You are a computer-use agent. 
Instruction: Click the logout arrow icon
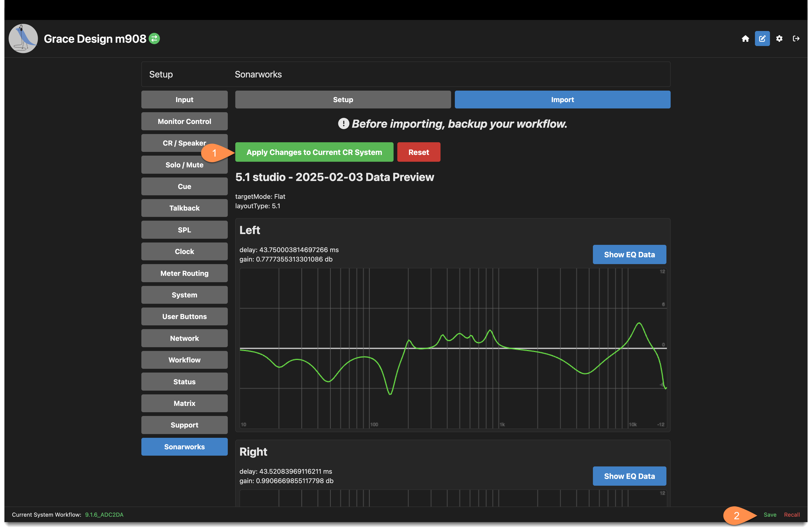tap(796, 38)
